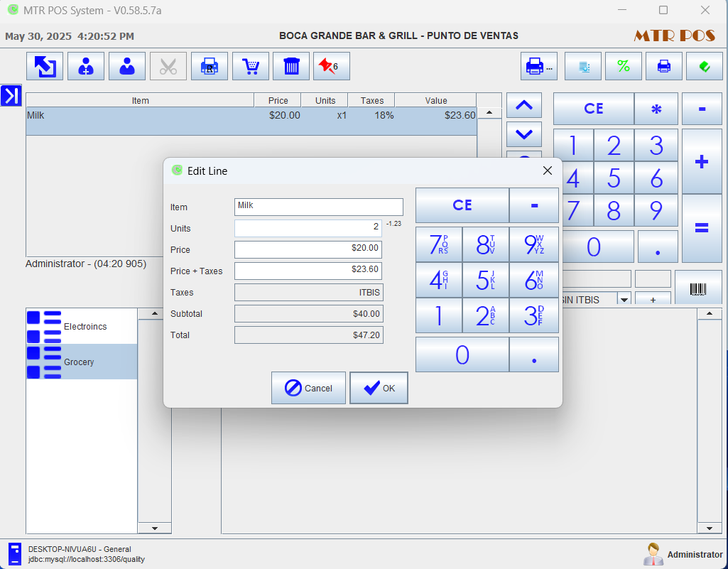This screenshot has height=569, width=728.
Task: Click the blue server icon in the status bar
Action: tap(15, 554)
